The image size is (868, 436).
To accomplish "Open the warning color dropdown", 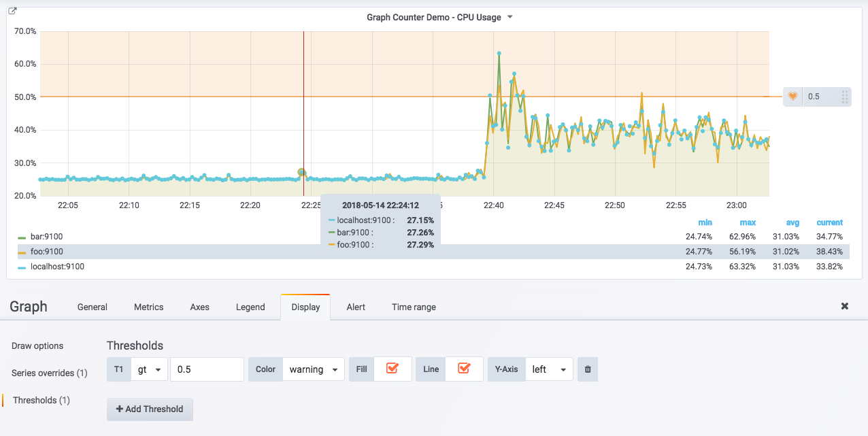I will tap(313, 369).
